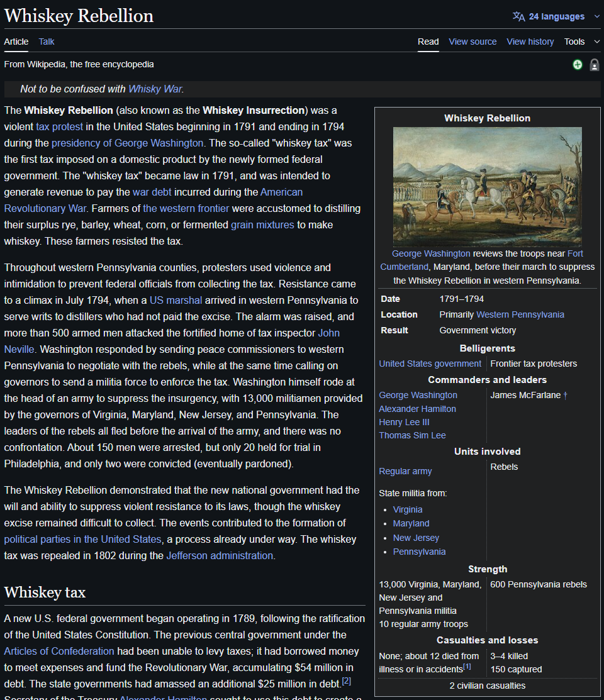Click the green good article plus icon
The width and height of the screenshot is (604, 700).
pyautogui.click(x=578, y=65)
